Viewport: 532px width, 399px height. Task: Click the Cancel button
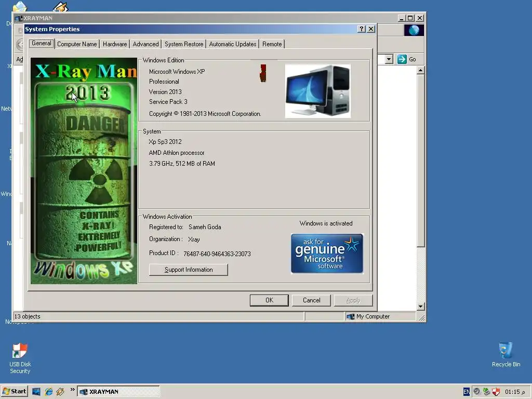pos(311,300)
